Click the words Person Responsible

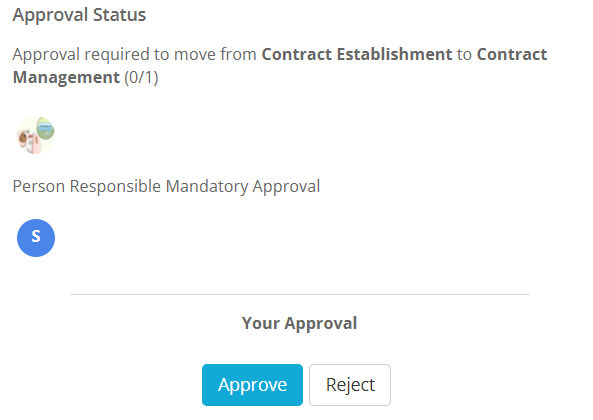pyautogui.click(x=87, y=186)
